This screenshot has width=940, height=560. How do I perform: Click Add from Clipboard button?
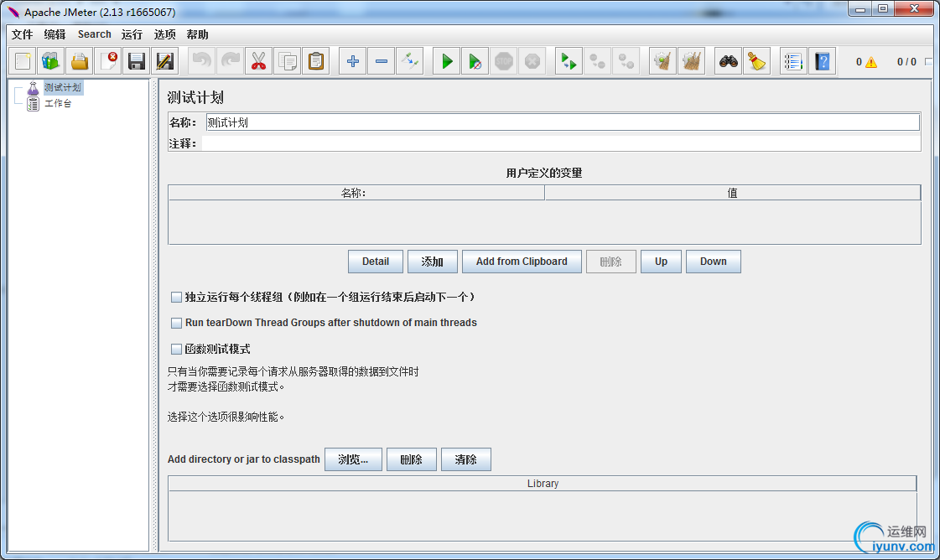point(522,262)
